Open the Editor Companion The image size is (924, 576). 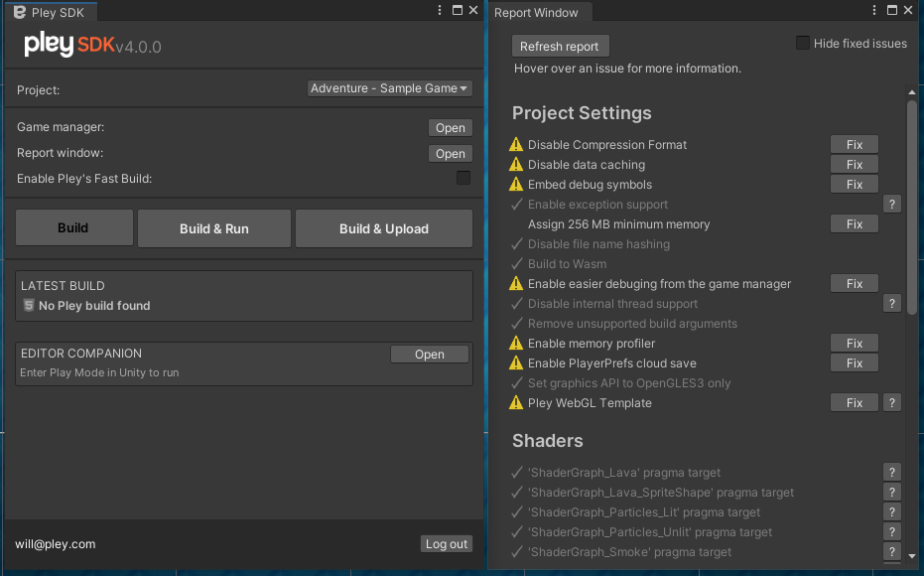430,355
